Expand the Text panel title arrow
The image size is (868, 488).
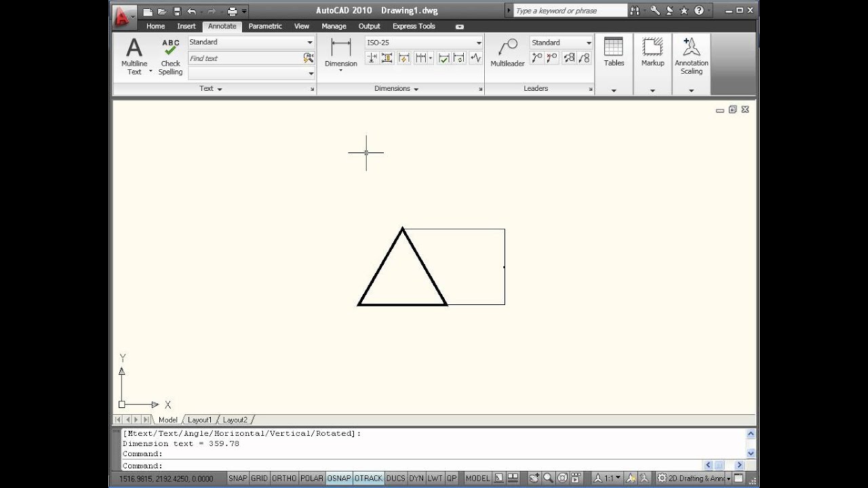click(x=219, y=89)
